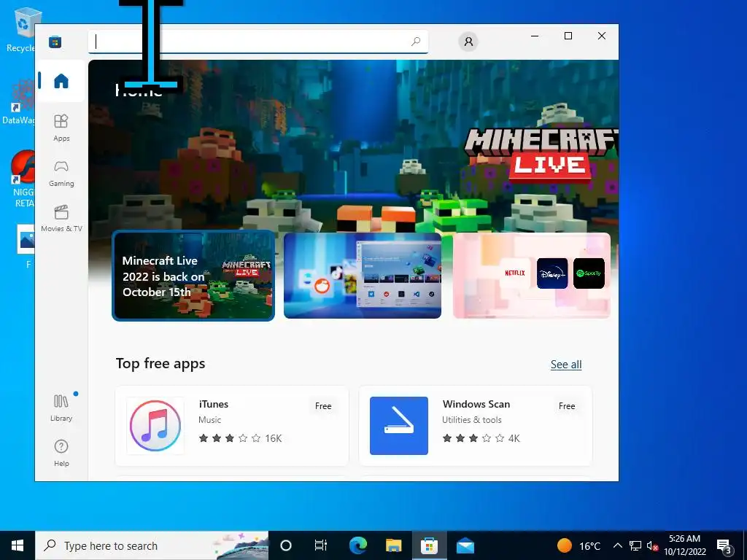747x560 pixels.
Task: Focus the Store search input field
Action: (258, 42)
